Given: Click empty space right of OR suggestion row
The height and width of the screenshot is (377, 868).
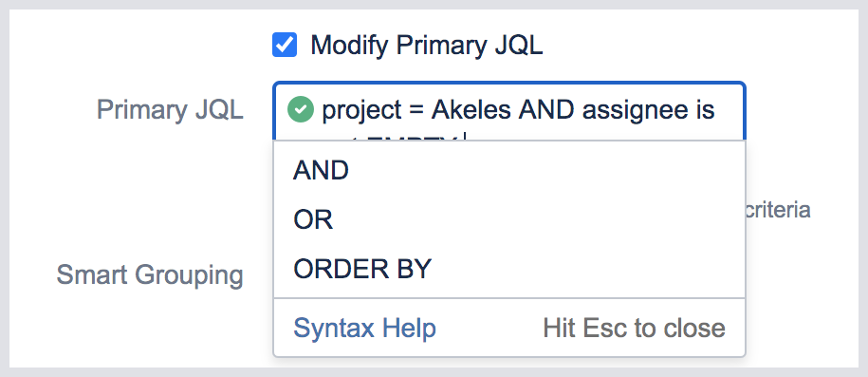Looking at the screenshot, I should point(537,220).
